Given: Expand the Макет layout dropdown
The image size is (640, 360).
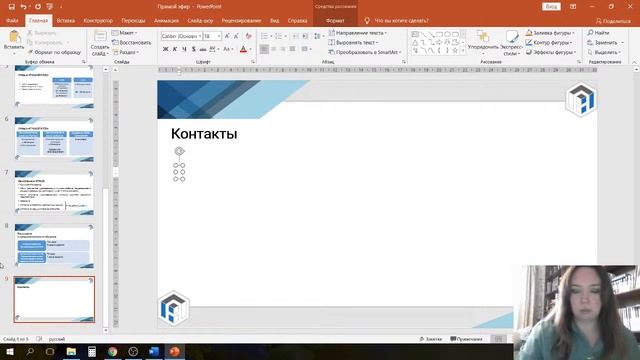Looking at the screenshot, I should [x=125, y=33].
